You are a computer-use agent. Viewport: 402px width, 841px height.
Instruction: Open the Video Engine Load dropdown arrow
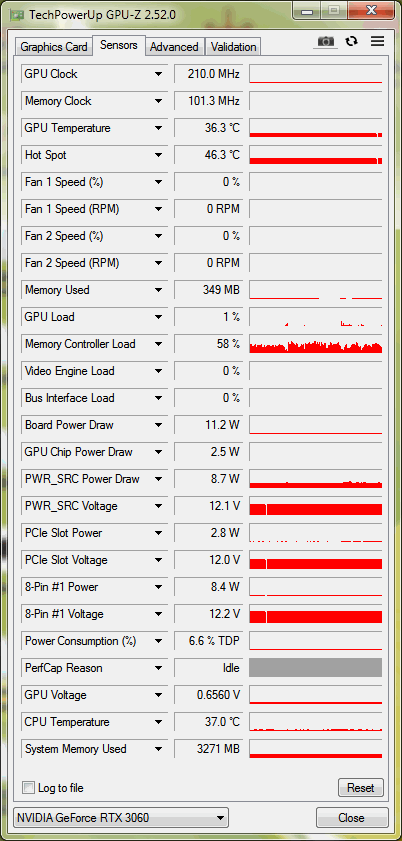[x=158, y=371]
